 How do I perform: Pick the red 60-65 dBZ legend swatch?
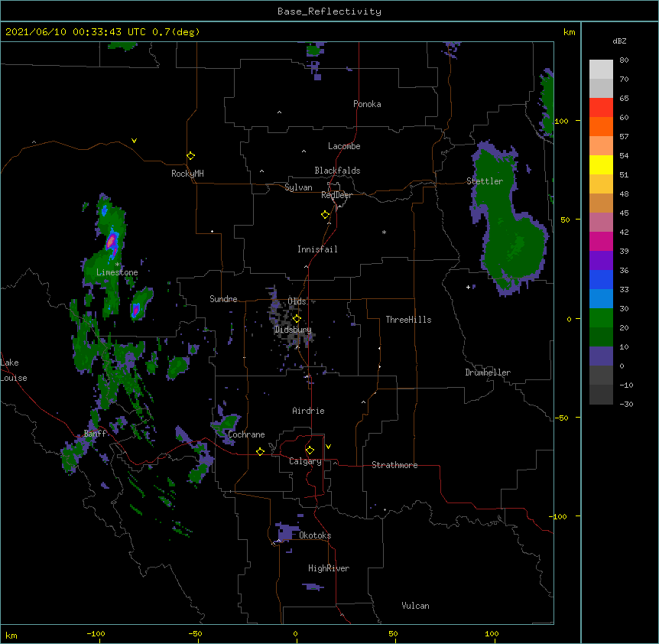(601, 107)
